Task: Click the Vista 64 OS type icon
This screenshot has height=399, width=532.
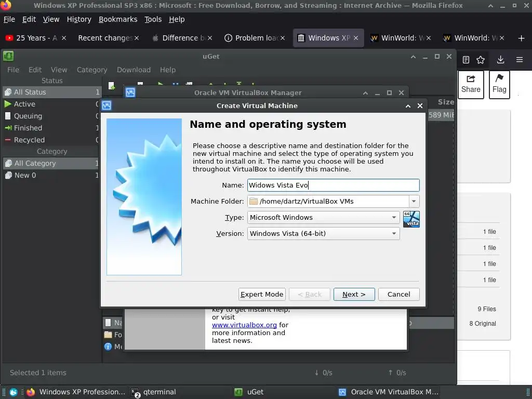Action: [x=411, y=219]
